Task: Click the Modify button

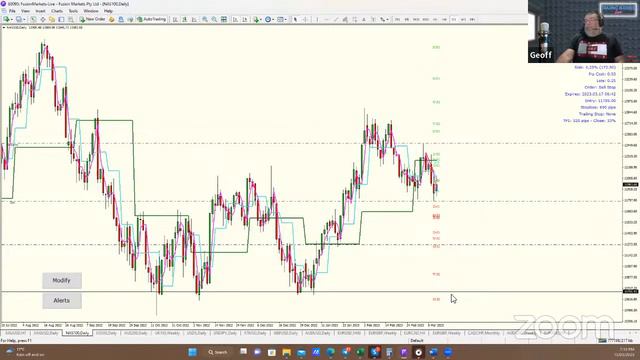Action: click(x=62, y=280)
